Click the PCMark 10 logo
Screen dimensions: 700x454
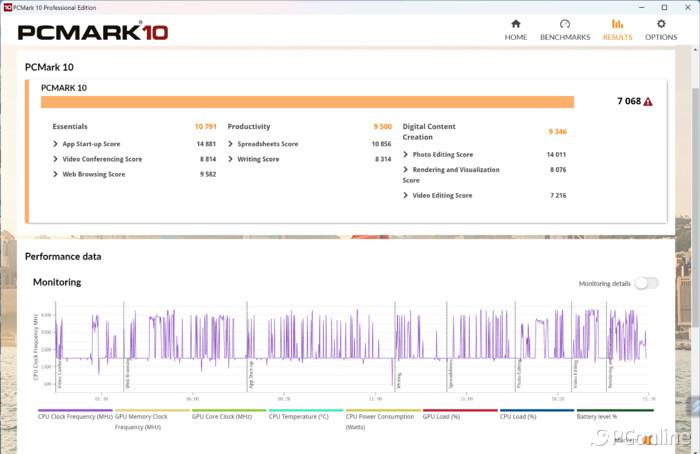[93, 32]
